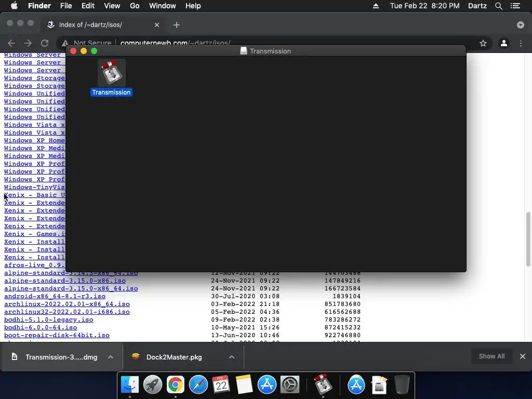Screen dimensions: 532x399
Task: Open bodhi-6.0.0-64.iso link
Action: [x=41, y=328]
